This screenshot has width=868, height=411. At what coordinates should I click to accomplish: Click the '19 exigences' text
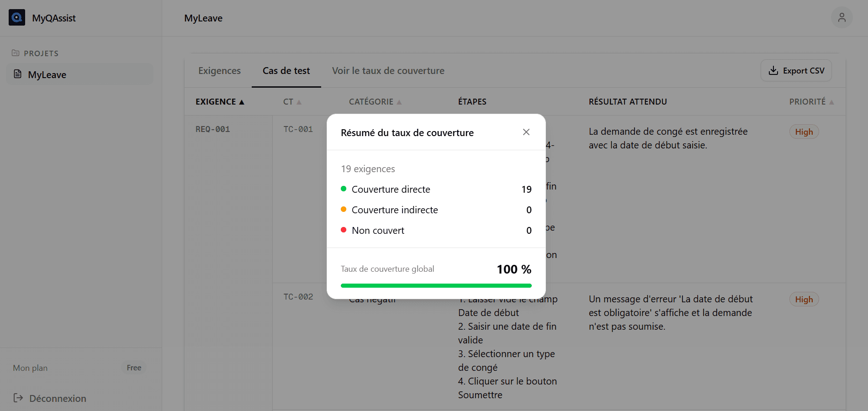tap(368, 169)
